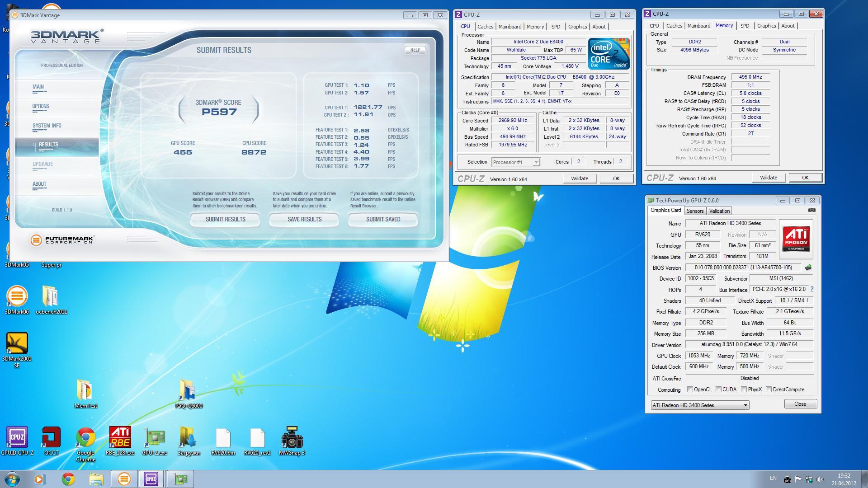Screen dimensions: 868x488
Task: Click SUBMIT RESULTS button
Action: click(x=225, y=220)
